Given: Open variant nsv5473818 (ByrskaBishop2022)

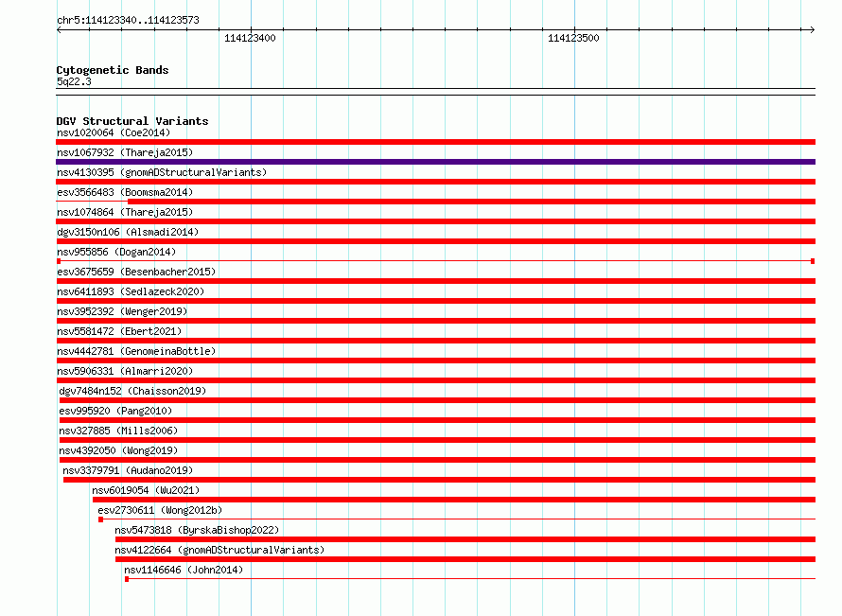Looking at the screenshot, I should 197,530.
